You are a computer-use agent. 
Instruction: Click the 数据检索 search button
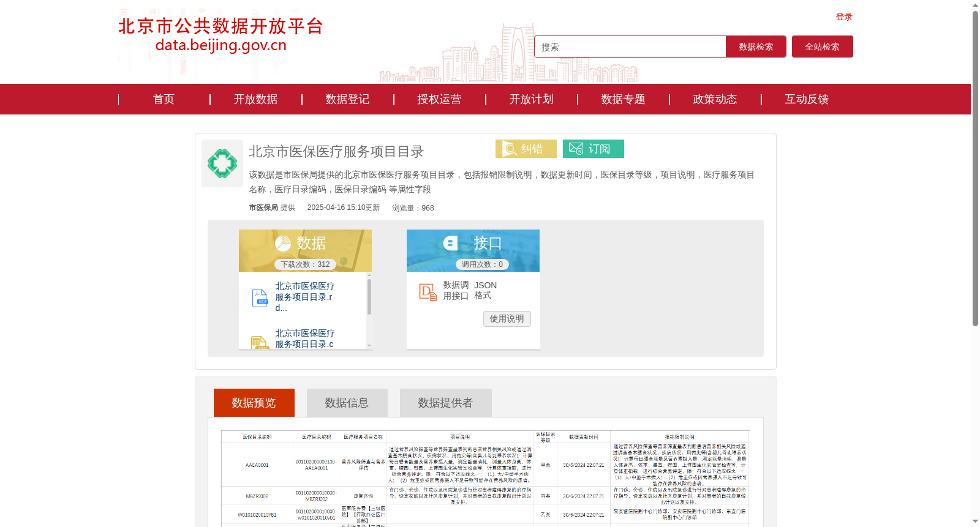(x=756, y=47)
